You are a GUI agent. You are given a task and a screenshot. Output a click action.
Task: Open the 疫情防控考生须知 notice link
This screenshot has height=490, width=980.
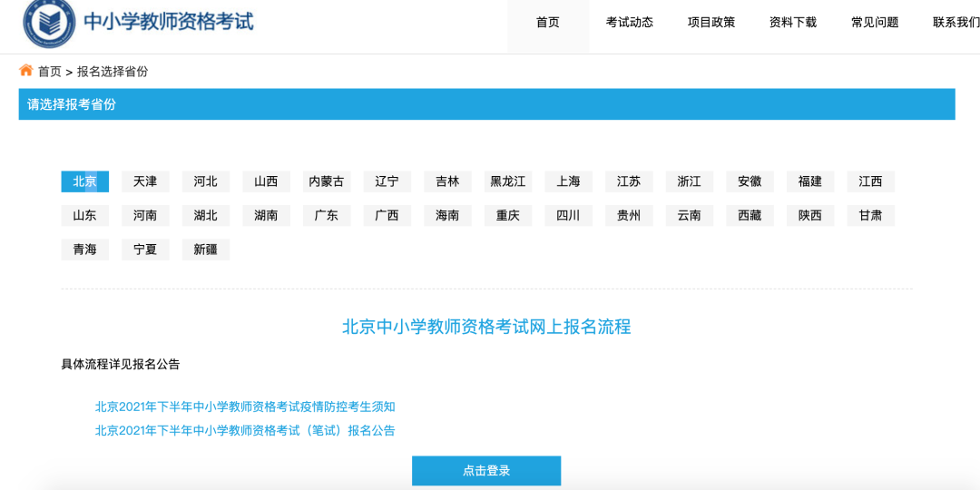245,407
